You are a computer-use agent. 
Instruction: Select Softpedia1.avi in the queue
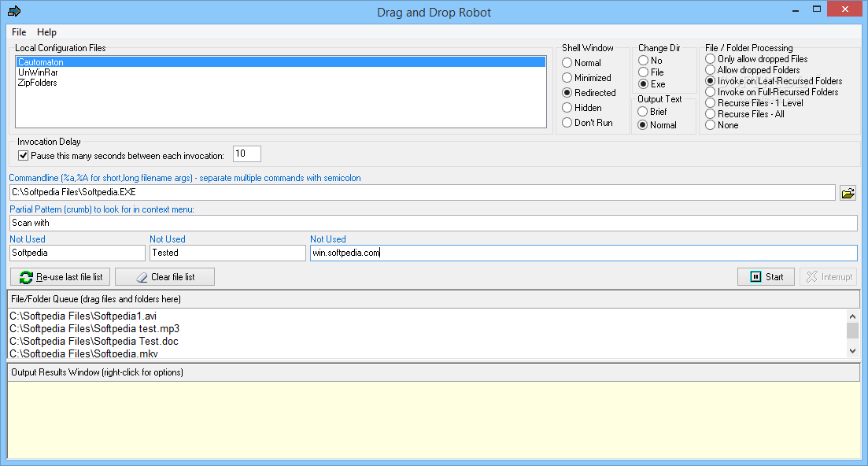click(83, 316)
